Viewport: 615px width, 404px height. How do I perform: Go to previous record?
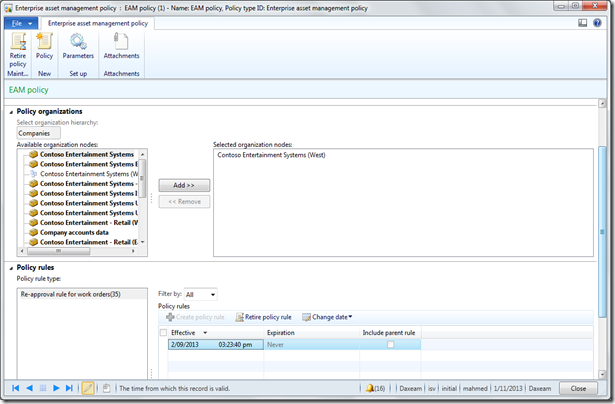(29, 388)
